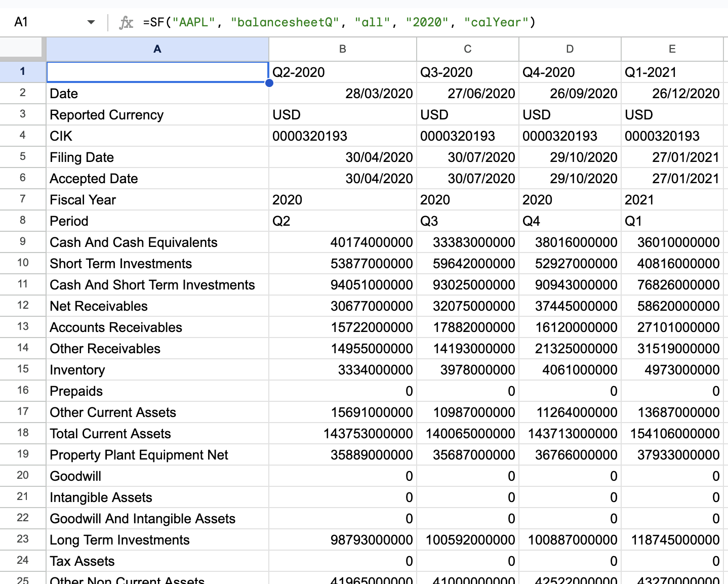Image resolution: width=728 pixels, height=584 pixels.
Task: Click Intangible Assets label
Action: (157, 497)
